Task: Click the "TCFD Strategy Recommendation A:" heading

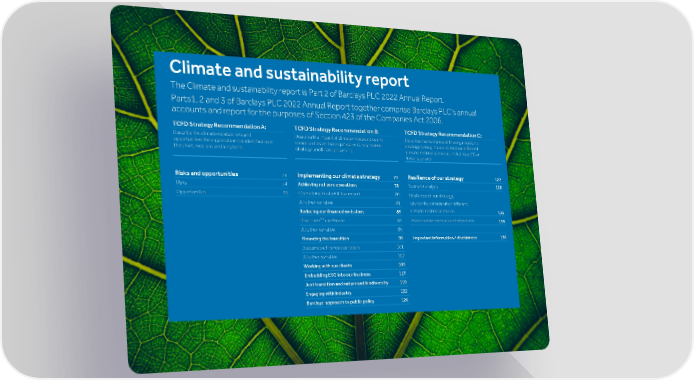Action: pos(220,126)
